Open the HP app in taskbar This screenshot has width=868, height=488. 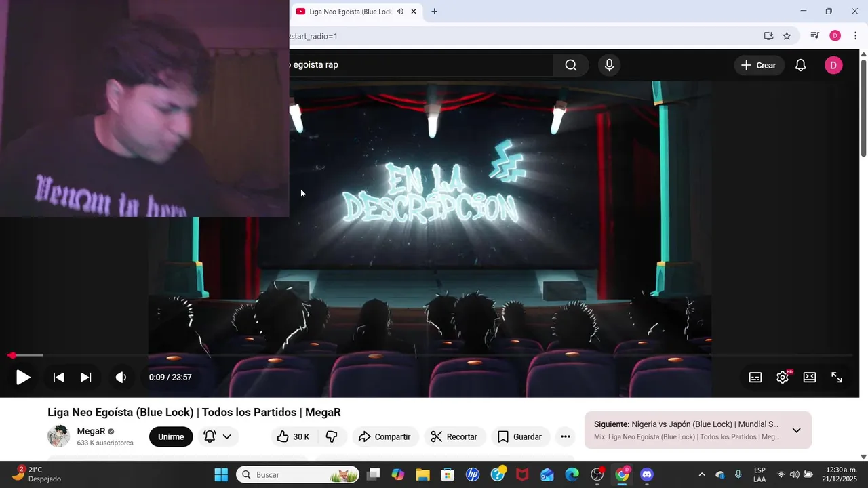[x=473, y=474]
